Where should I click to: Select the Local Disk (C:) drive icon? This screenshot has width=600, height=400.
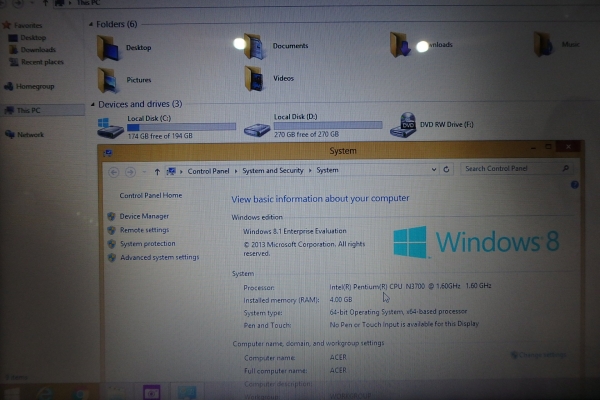click(x=110, y=129)
